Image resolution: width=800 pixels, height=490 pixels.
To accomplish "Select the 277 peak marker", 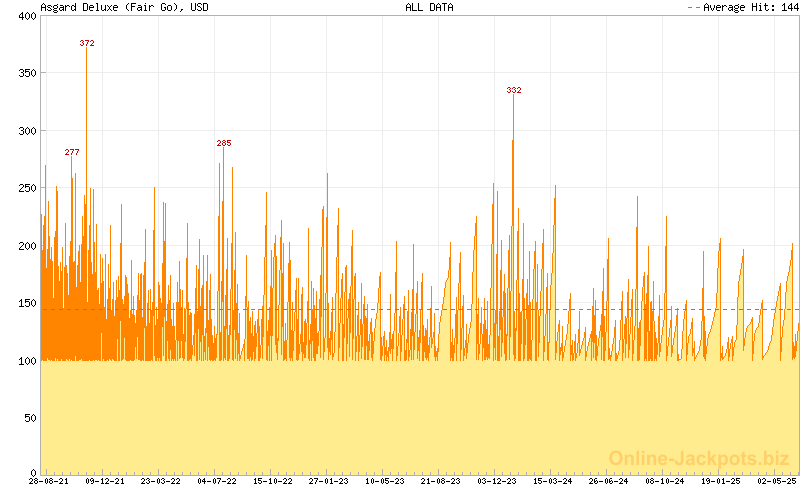I will [72, 152].
